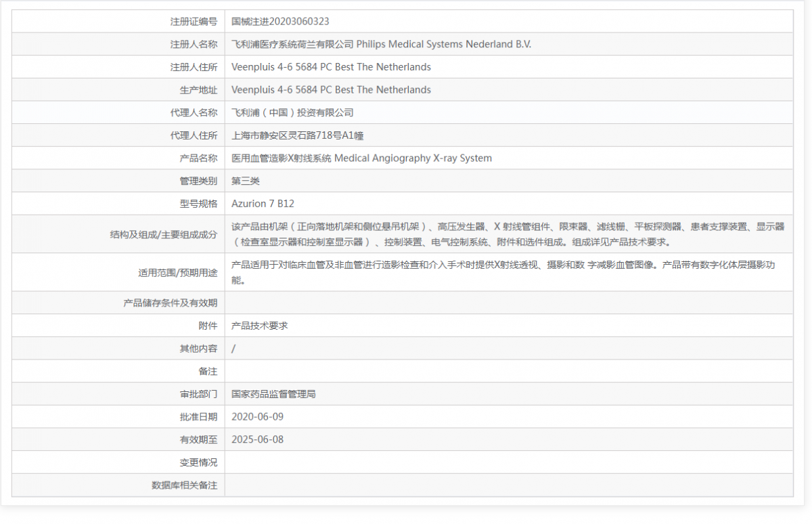Click the 注册人名称 label
Viewport: 812px width, 524px height.
point(194,44)
